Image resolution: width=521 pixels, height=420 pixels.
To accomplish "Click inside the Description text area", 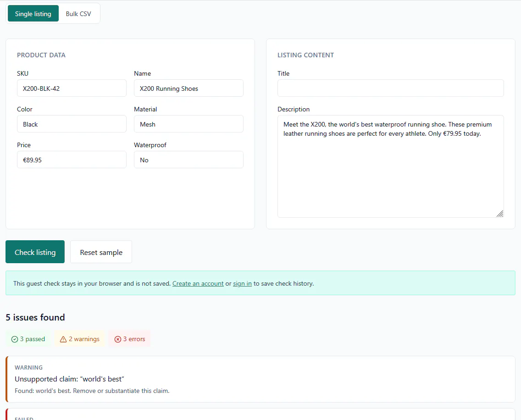I will pyautogui.click(x=390, y=166).
